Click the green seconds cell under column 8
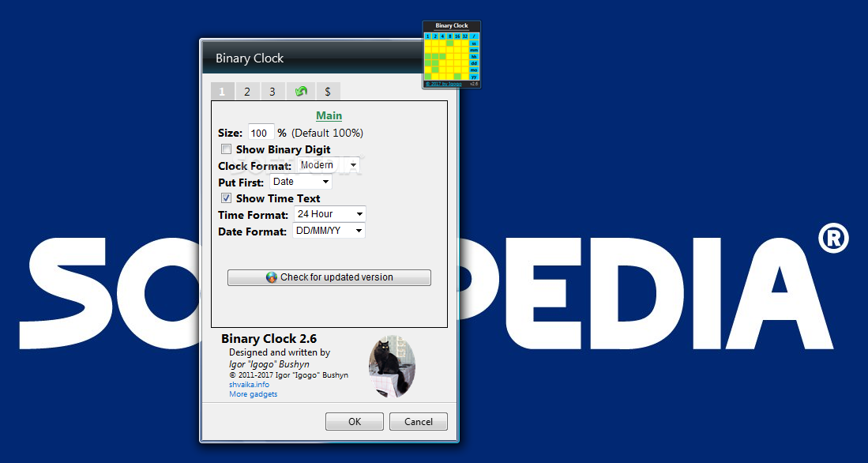This screenshot has width=868, height=463. 450,43
